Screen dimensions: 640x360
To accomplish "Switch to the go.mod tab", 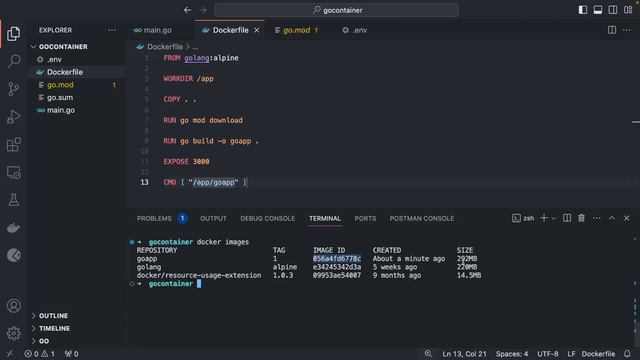I will pos(296,30).
